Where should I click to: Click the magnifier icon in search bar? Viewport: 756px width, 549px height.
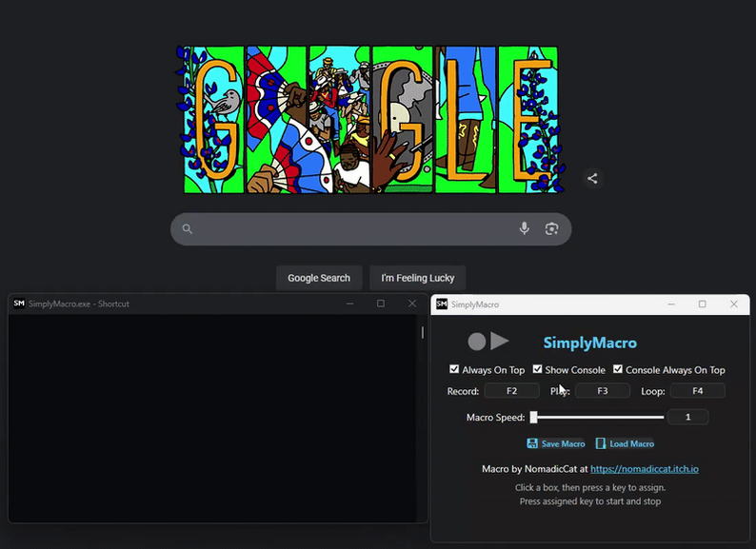pyautogui.click(x=188, y=229)
